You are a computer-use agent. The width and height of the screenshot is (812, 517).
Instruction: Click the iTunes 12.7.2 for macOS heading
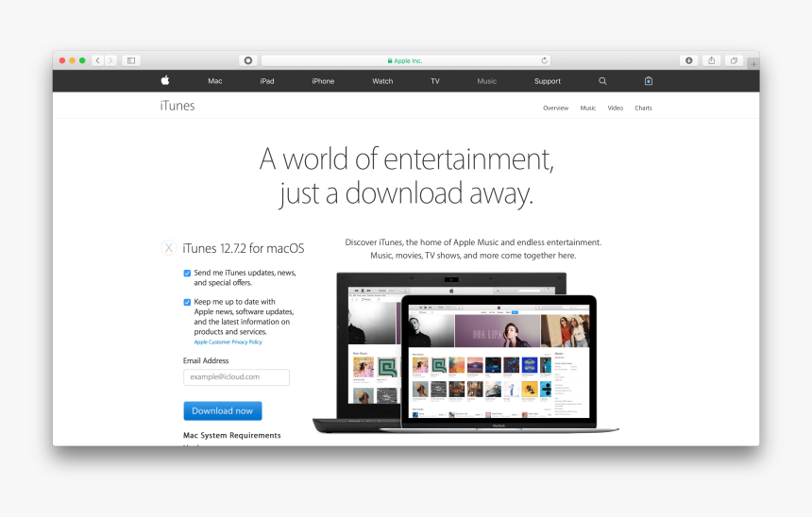click(244, 248)
